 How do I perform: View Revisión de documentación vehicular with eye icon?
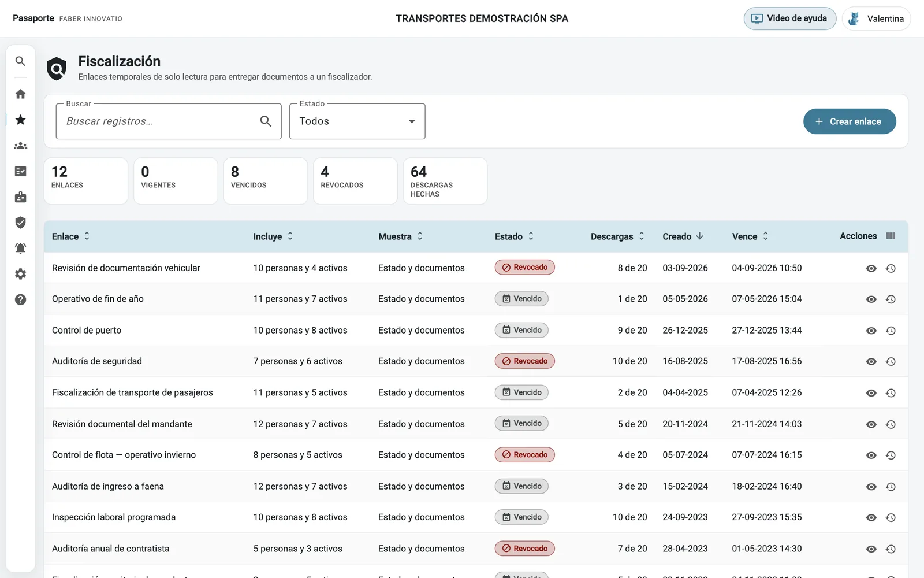pos(871,268)
